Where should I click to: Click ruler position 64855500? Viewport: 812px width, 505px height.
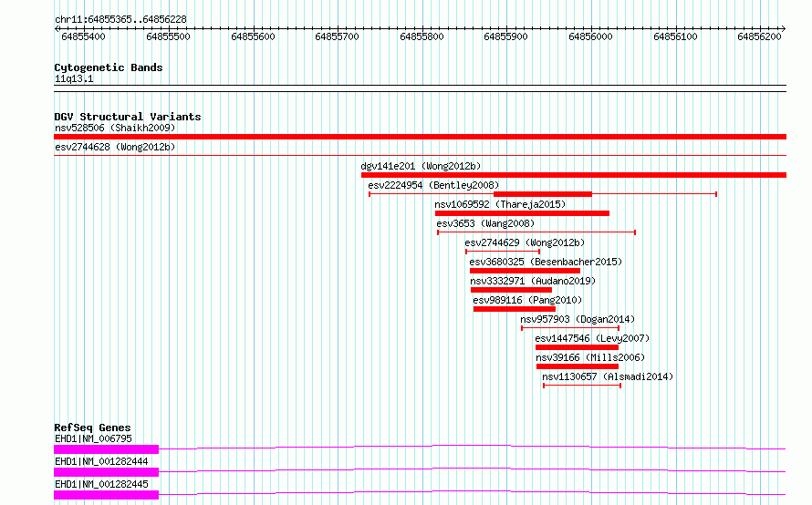point(168,36)
